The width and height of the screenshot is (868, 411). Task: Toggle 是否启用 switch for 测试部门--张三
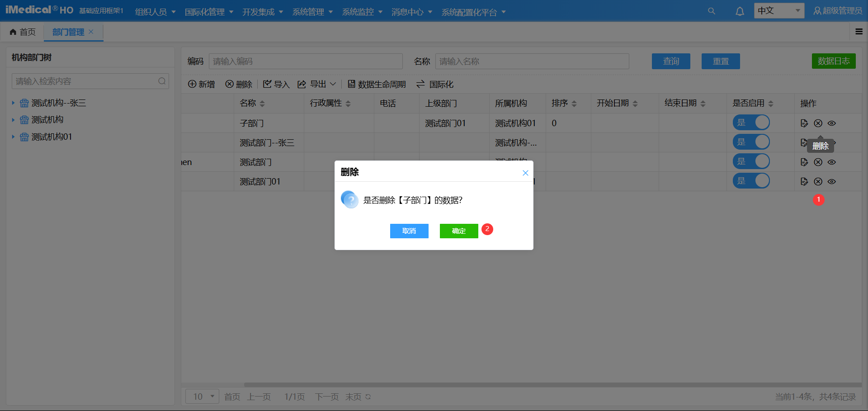pos(751,142)
